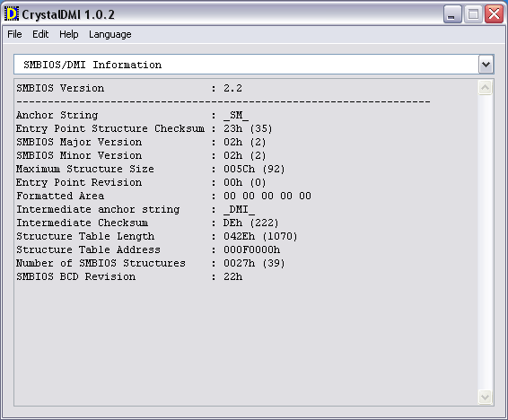508x420 pixels.
Task: Open the Language menu
Action: coord(110,34)
